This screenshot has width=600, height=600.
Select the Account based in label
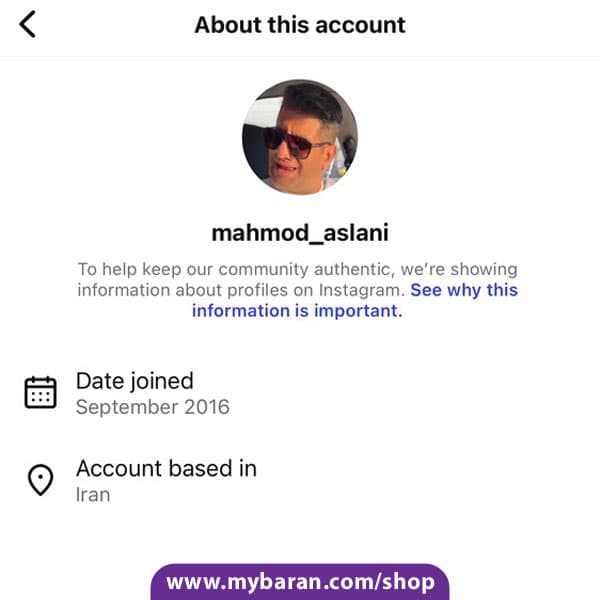166,468
